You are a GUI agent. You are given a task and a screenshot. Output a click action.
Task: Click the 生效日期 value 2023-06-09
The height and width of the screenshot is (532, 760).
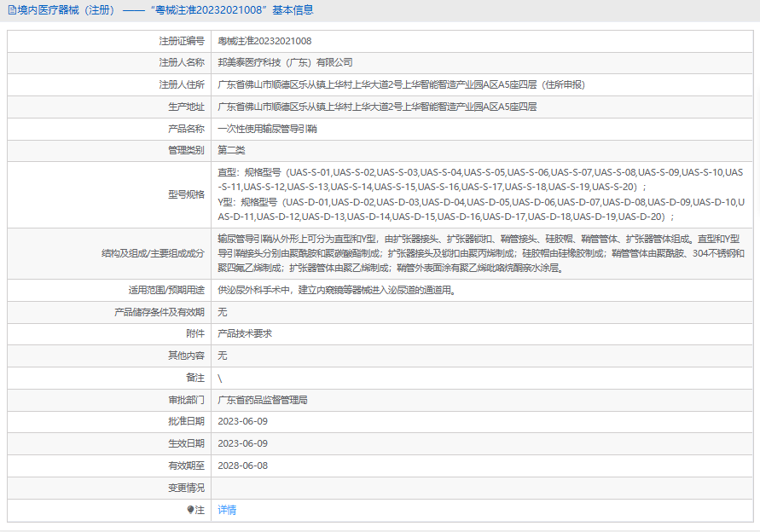[x=242, y=444]
